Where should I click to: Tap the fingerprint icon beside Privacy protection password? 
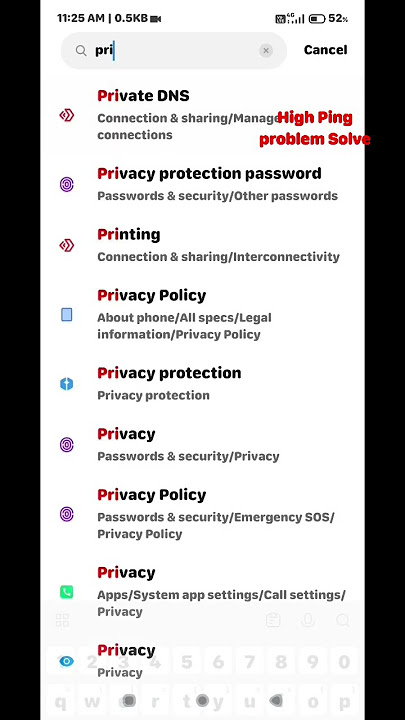pos(67,185)
